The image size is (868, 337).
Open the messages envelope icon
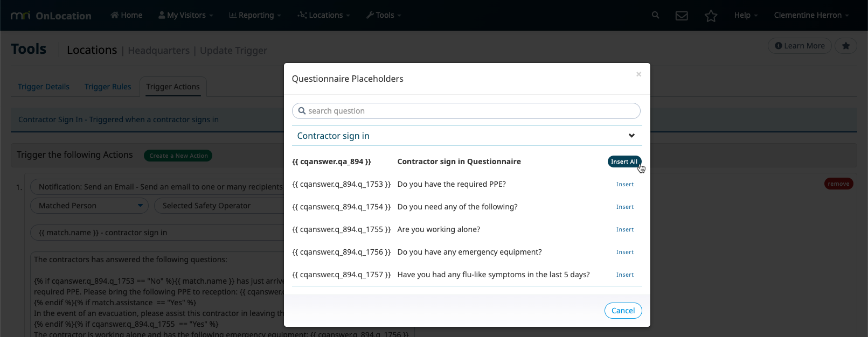pyautogui.click(x=682, y=16)
